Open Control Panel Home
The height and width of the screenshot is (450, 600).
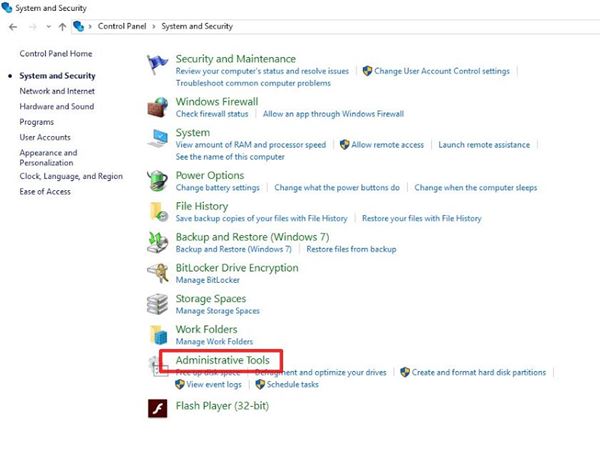click(56, 54)
